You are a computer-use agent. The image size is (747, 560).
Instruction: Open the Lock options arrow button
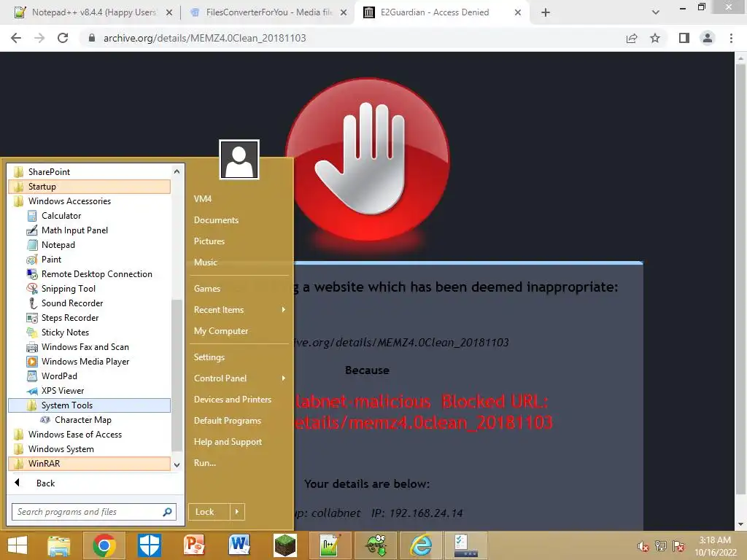click(237, 512)
